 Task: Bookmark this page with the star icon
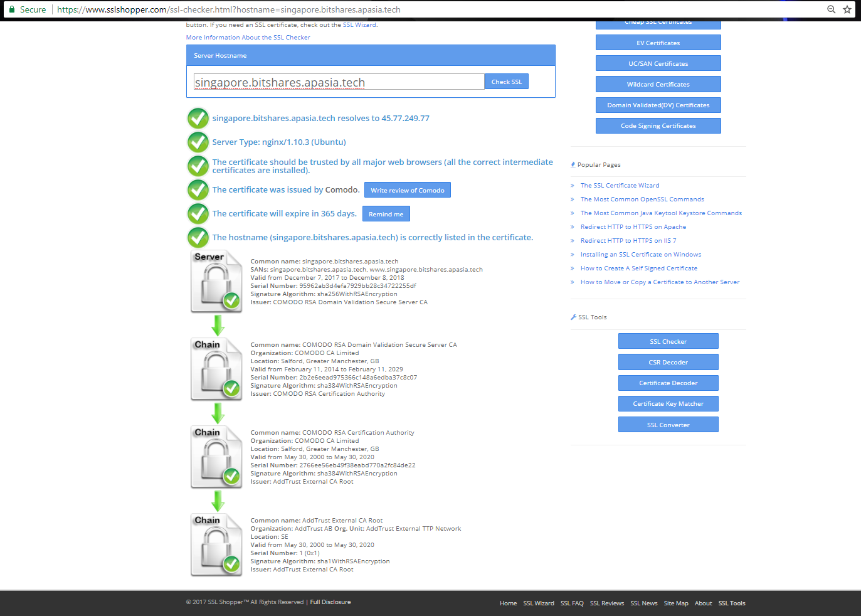[x=847, y=9]
